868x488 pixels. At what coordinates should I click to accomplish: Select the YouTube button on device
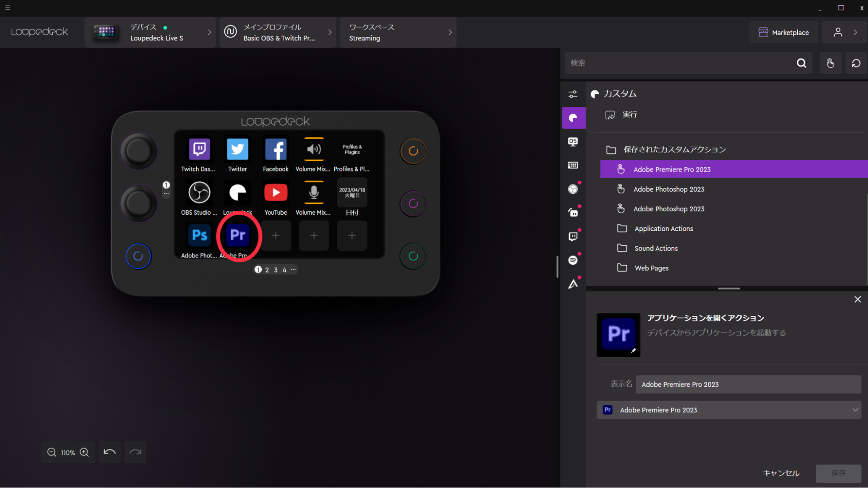click(276, 192)
